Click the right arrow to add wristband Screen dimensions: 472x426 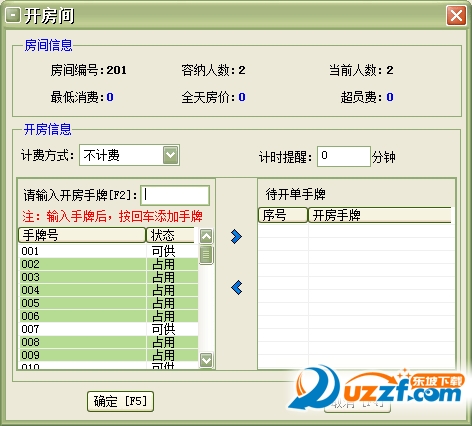236,237
